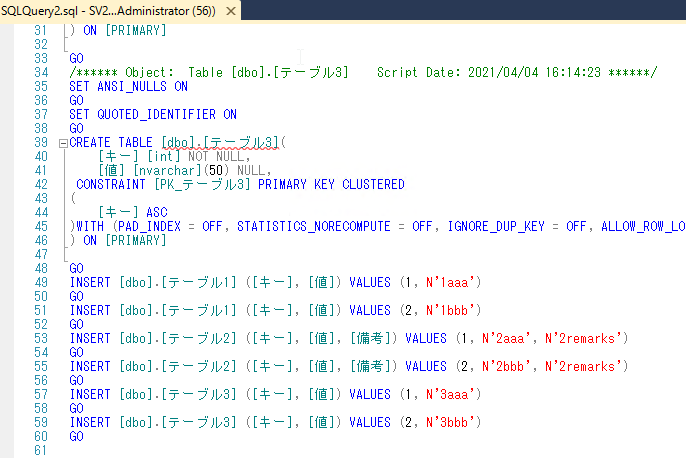686x458 pixels.
Task: Close the SQLQuery2.sql tab
Action: pos(231,11)
